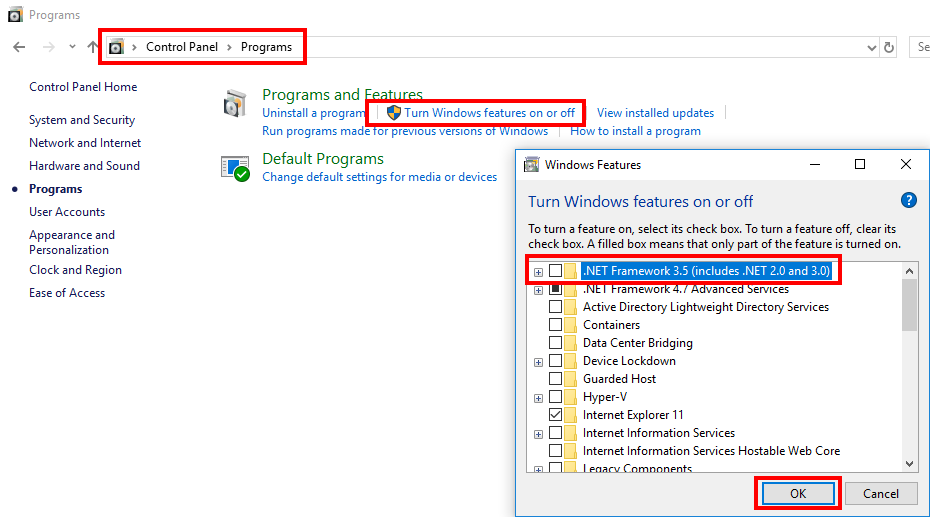This screenshot has width=930, height=517.
Task: Open User Accounts category
Action: (67, 212)
